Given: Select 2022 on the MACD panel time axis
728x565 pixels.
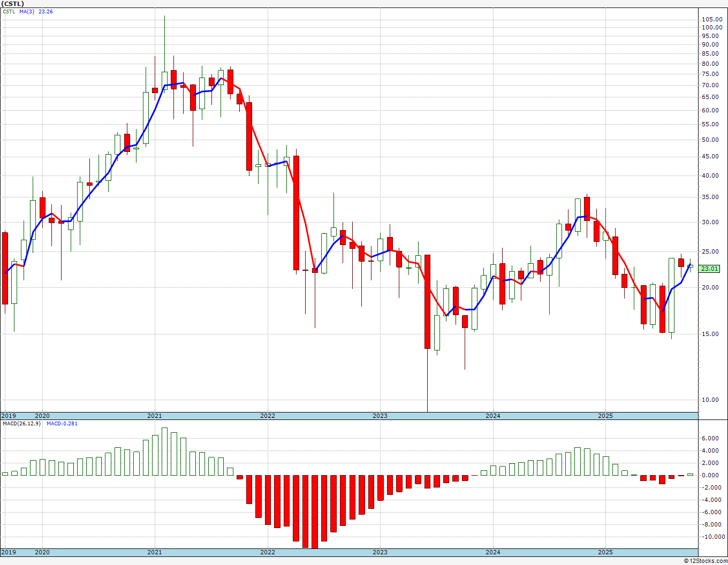Looking at the screenshot, I should pyautogui.click(x=268, y=552).
